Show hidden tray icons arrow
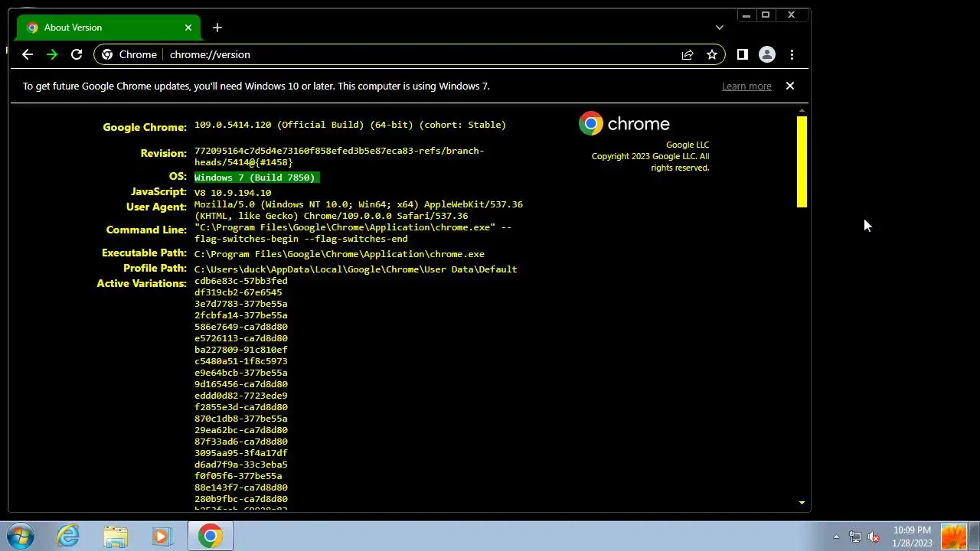 point(836,536)
